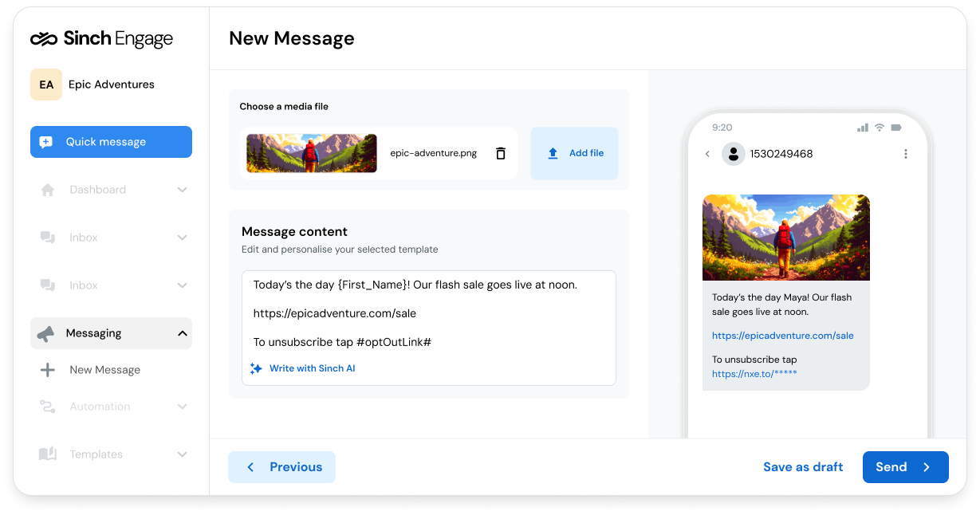The image size is (980, 515).
Task: Click the Save as draft button
Action: click(802, 467)
